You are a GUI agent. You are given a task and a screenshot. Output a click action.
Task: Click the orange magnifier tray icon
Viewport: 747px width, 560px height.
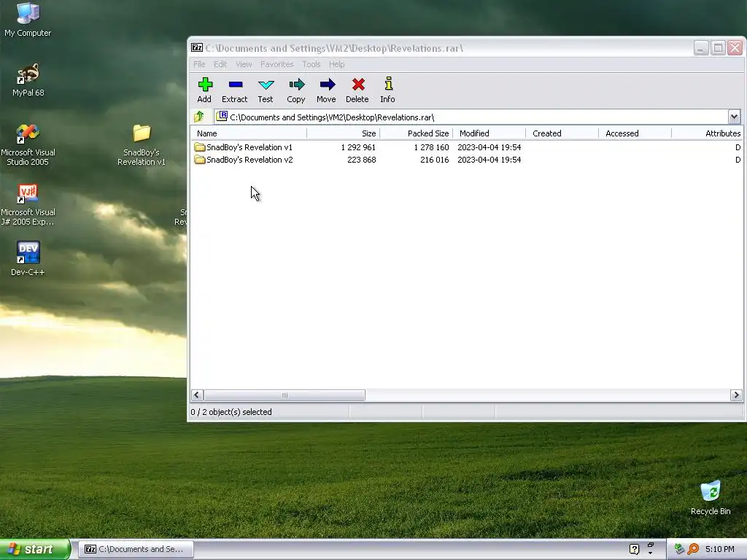(x=693, y=549)
